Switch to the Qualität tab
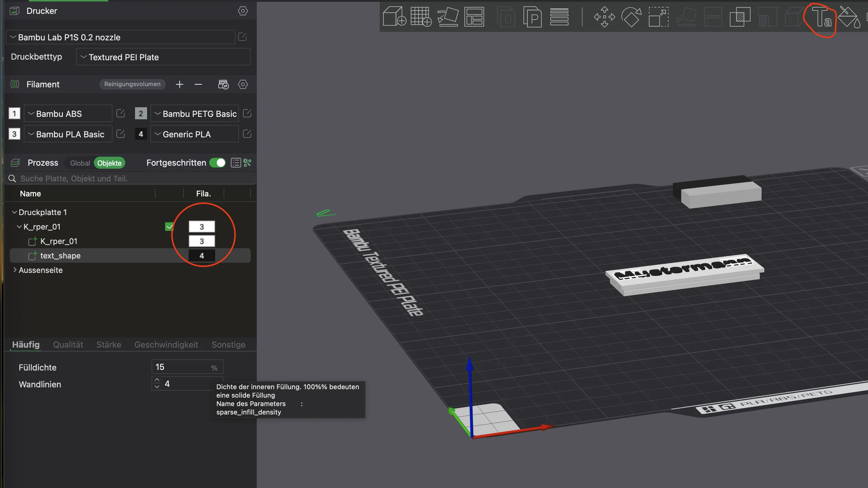The image size is (868, 488). [68, 345]
